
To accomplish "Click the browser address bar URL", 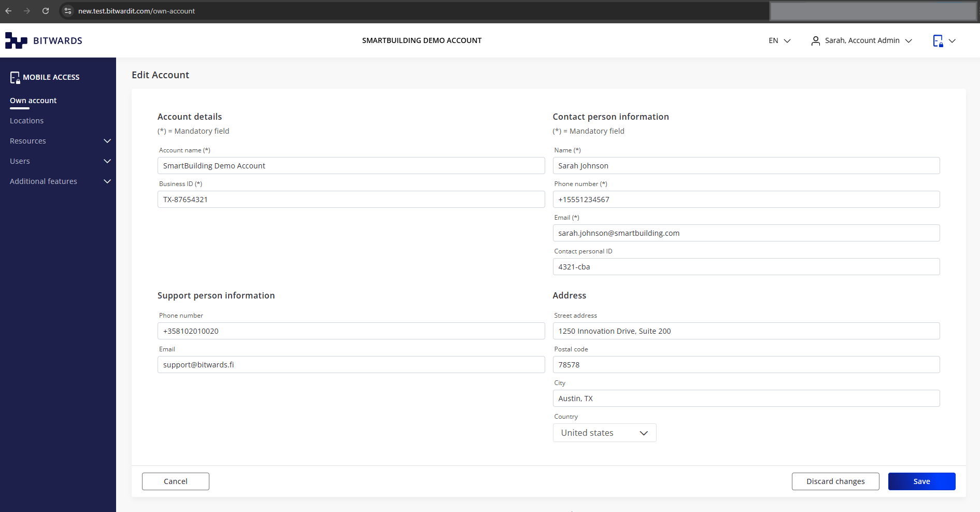I will coord(137,11).
